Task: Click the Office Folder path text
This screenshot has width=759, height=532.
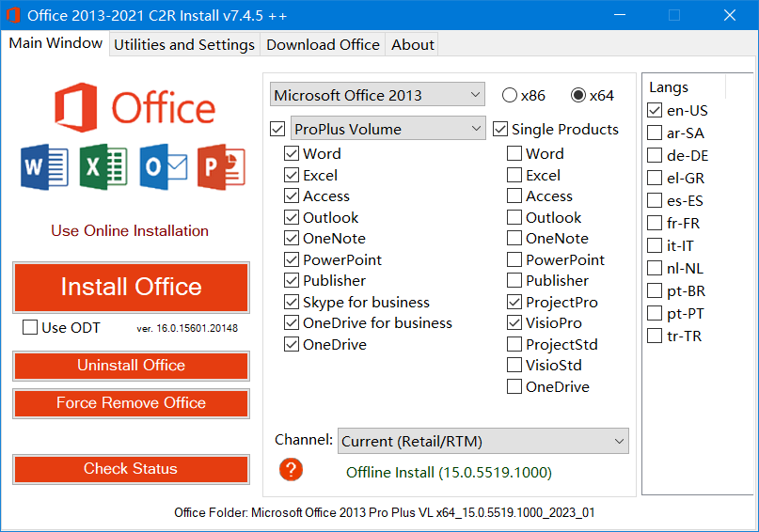Action: click(x=385, y=512)
